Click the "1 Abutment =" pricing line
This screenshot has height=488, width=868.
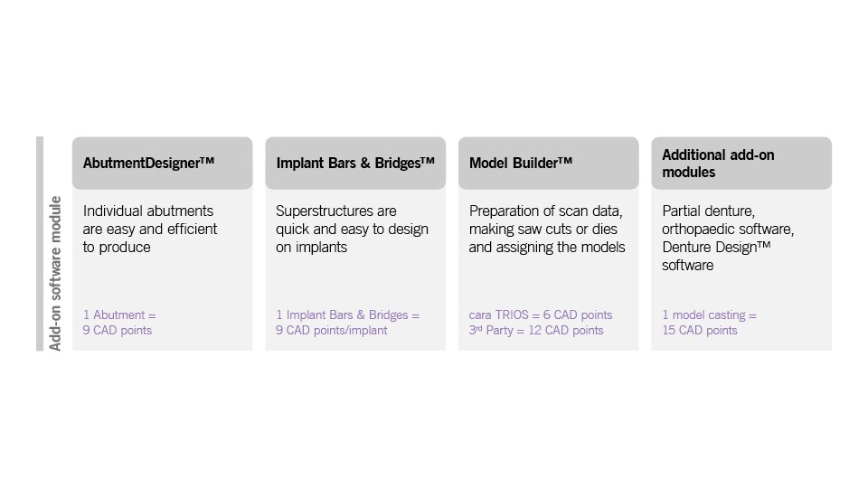119,315
